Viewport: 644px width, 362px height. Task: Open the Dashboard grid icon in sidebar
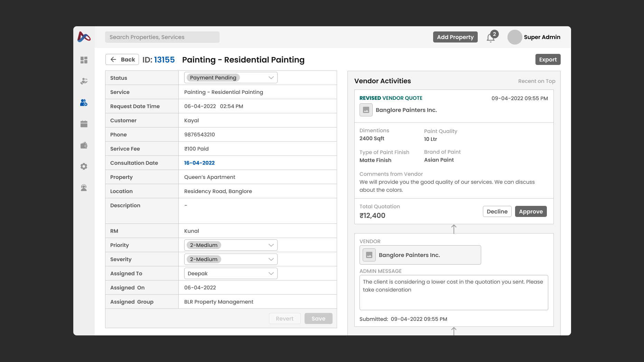[x=84, y=60]
